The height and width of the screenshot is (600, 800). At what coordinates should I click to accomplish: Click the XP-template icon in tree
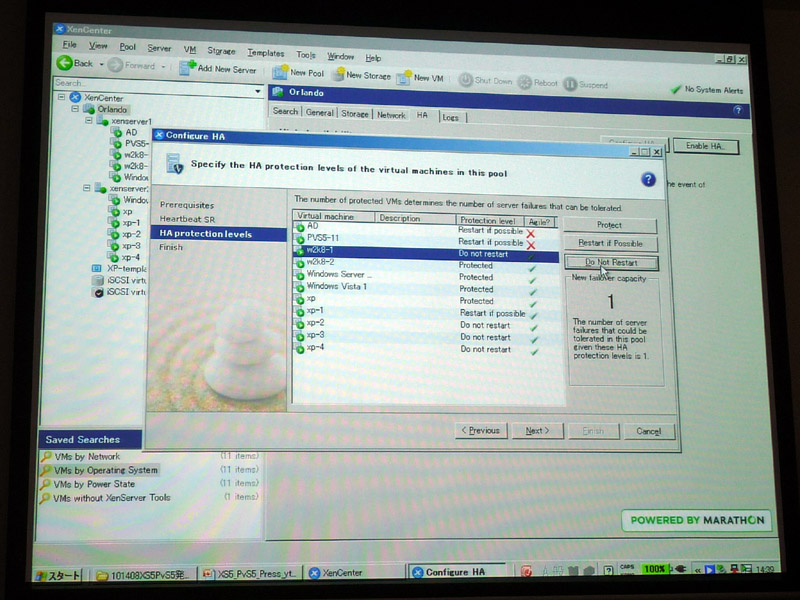tap(96, 268)
